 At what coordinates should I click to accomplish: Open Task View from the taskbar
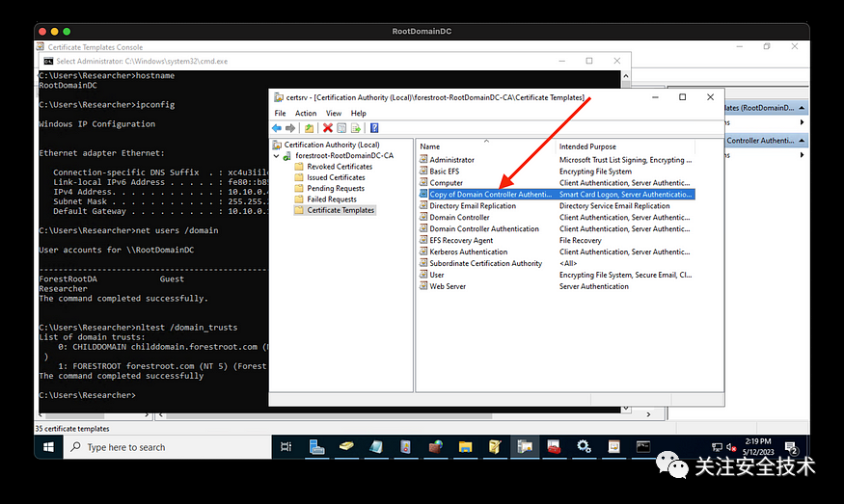pyautogui.click(x=286, y=447)
